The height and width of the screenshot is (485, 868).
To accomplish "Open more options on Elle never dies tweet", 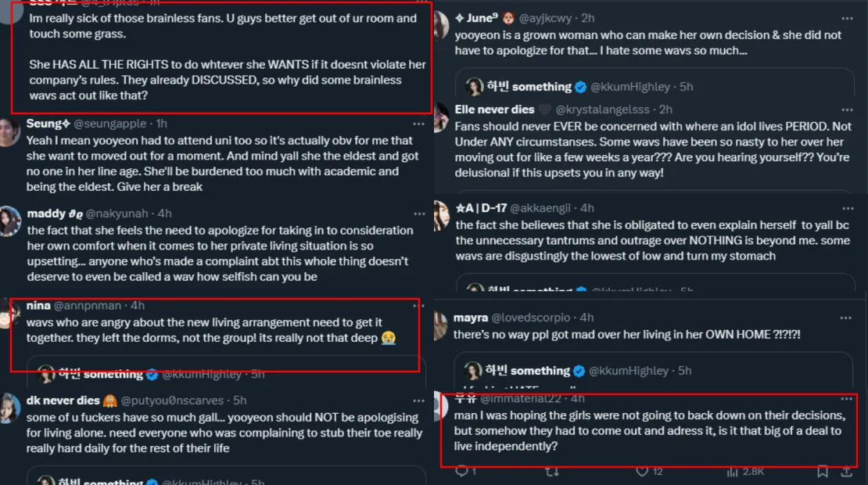I will click(846, 110).
